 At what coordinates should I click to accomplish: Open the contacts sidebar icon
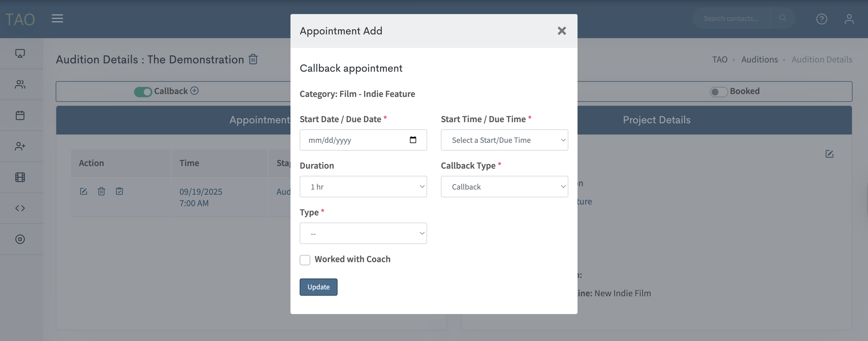coord(20,85)
